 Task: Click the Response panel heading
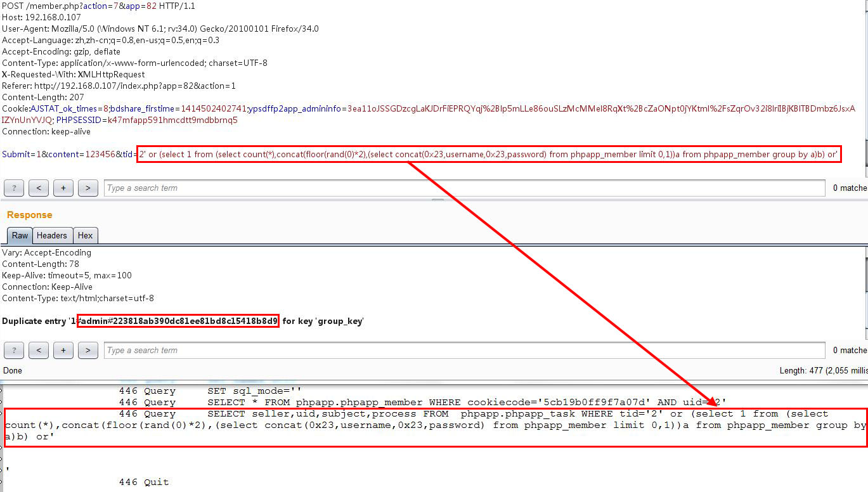30,215
